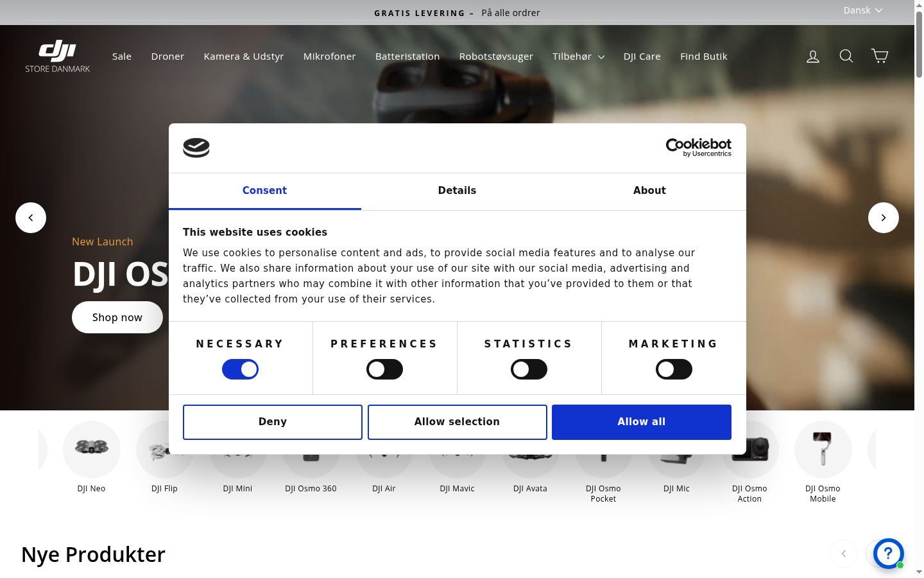
Task: Open the Mikrofoner menu item
Action: (329, 57)
